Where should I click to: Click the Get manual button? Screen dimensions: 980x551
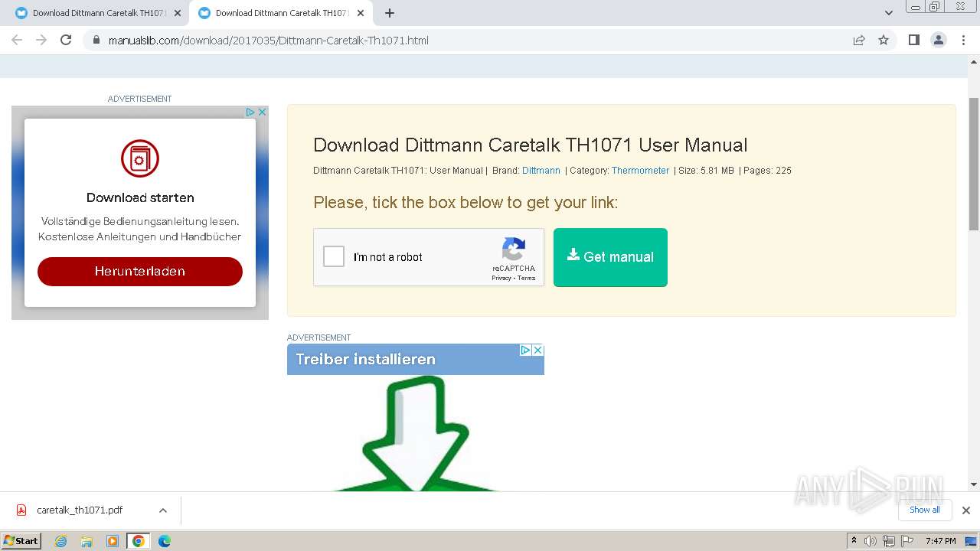click(x=610, y=257)
